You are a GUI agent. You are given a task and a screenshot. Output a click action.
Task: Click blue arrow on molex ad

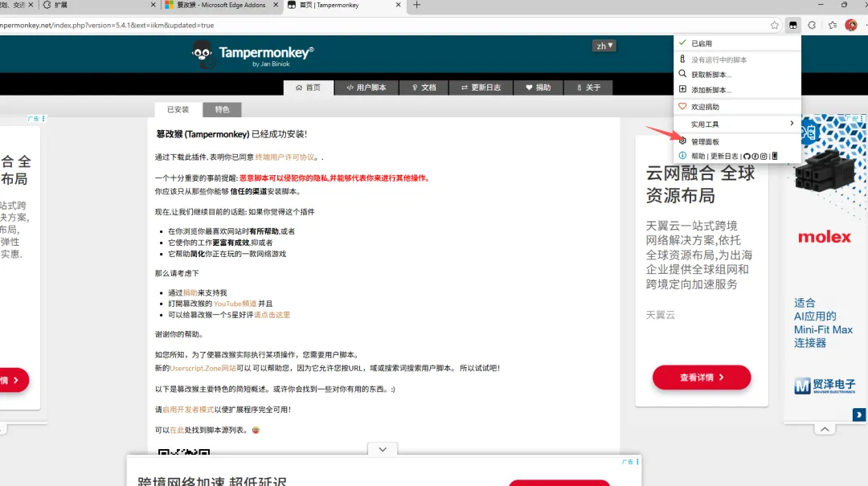(858, 414)
